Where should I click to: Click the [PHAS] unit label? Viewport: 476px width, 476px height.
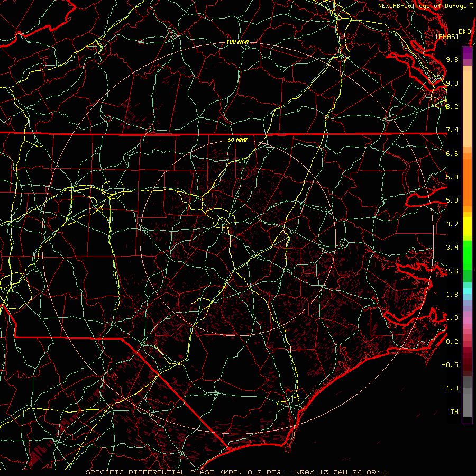pos(447,37)
